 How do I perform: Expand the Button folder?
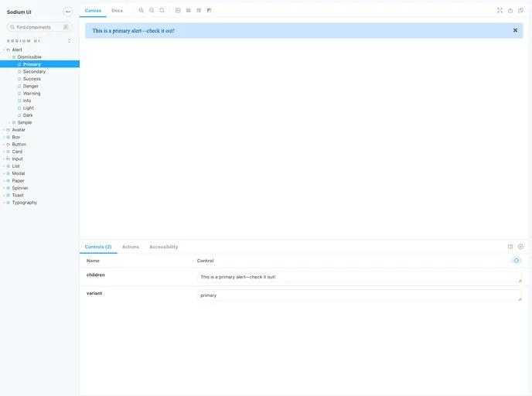[19, 144]
